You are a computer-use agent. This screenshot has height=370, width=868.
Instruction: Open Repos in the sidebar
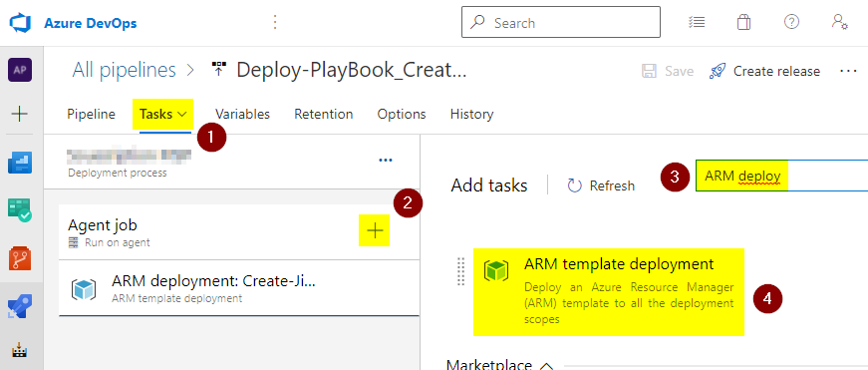coord(19,258)
